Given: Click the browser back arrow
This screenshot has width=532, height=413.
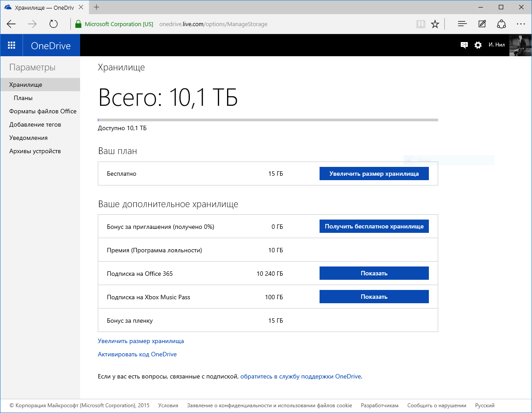Looking at the screenshot, I should (x=12, y=24).
